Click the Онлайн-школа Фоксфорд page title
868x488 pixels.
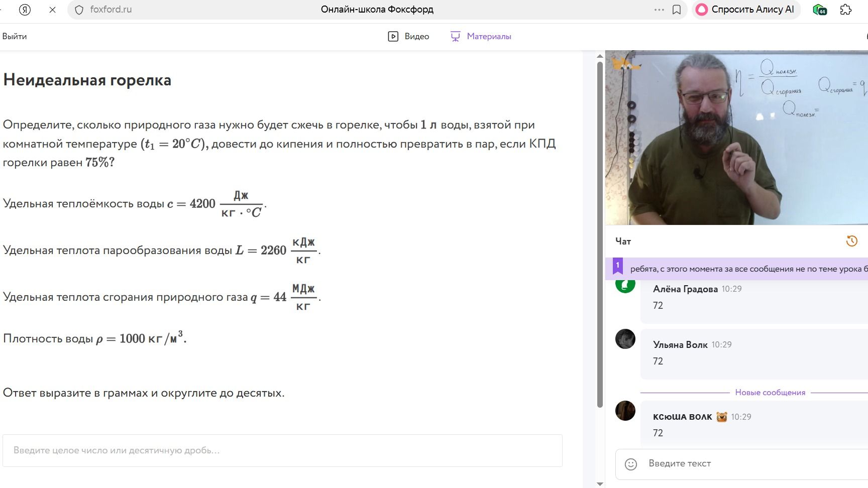point(377,10)
